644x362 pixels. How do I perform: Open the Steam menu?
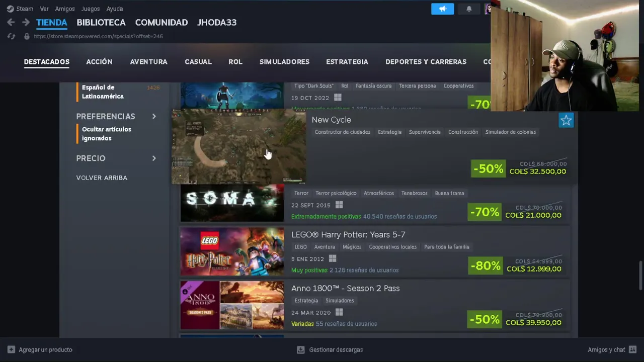25,9
